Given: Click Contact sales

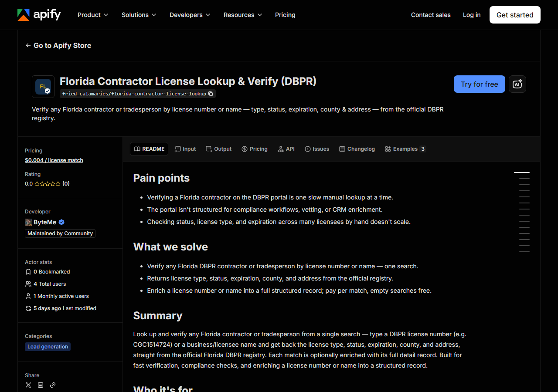Looking at the screenshot, I should tap(431, 15).
